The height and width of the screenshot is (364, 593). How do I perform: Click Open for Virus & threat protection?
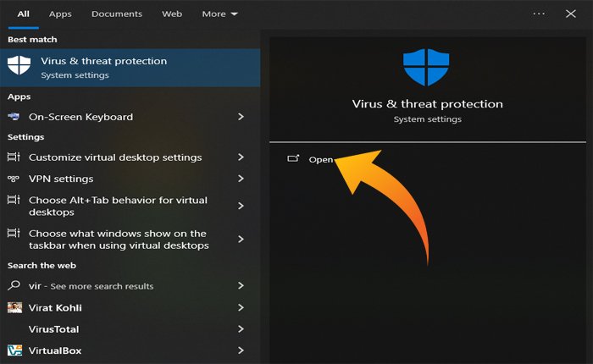321,159
